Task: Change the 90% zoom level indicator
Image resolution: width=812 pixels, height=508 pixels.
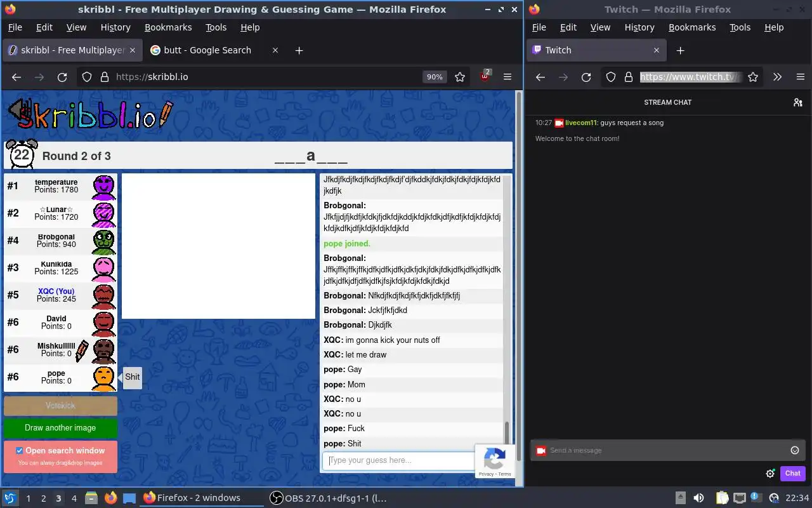Action: pyautogui.click(x=435, y=77)
